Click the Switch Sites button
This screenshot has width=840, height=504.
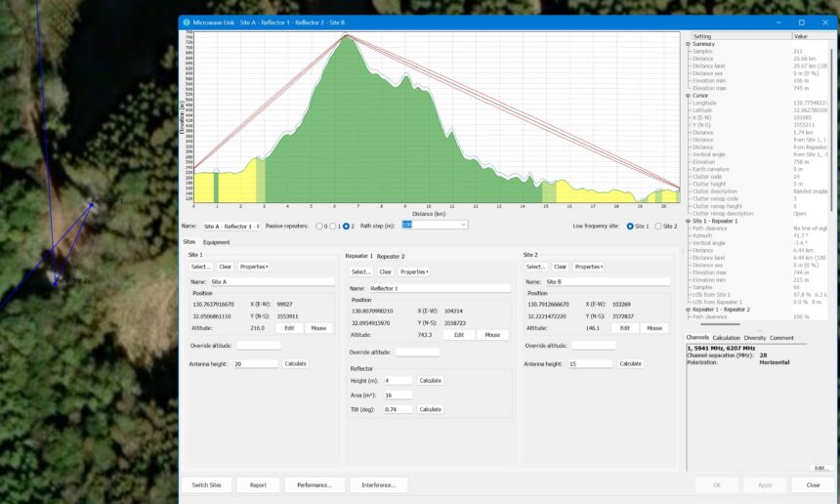click(206, 484)
